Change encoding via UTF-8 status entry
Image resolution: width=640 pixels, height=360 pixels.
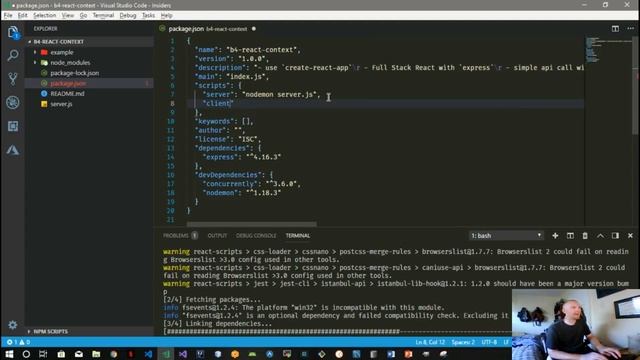coord(489,342)
